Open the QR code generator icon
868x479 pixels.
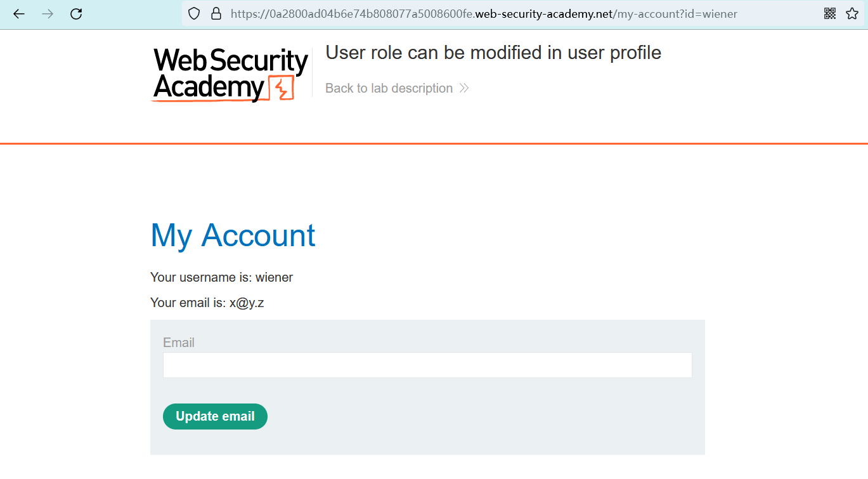click(830, 13)
